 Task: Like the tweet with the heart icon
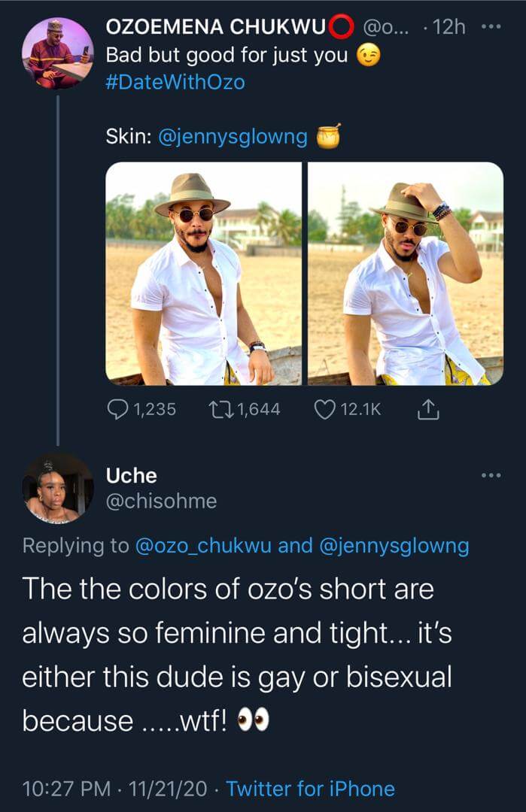(325, 410)
